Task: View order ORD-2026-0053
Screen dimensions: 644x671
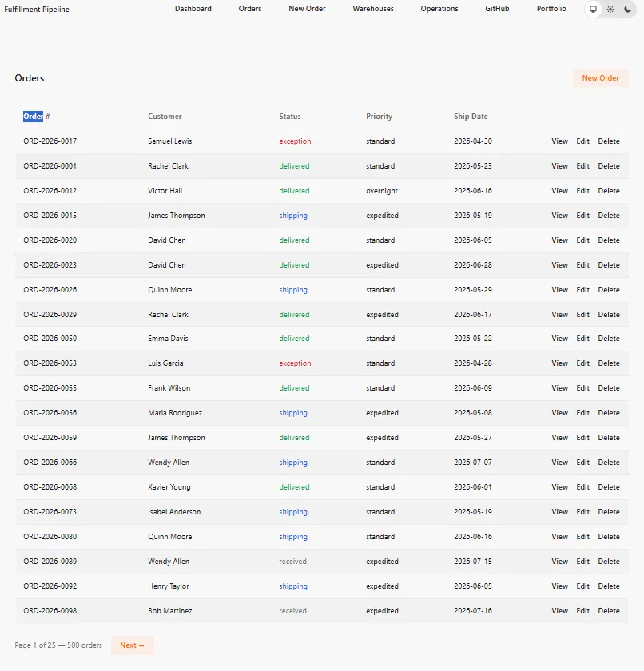Action: point(559,363)
